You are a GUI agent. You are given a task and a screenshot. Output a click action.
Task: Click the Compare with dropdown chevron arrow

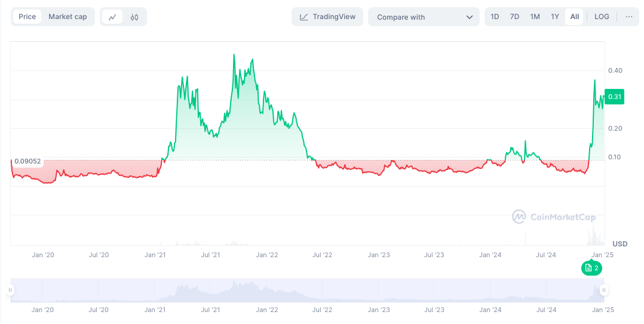469,17
